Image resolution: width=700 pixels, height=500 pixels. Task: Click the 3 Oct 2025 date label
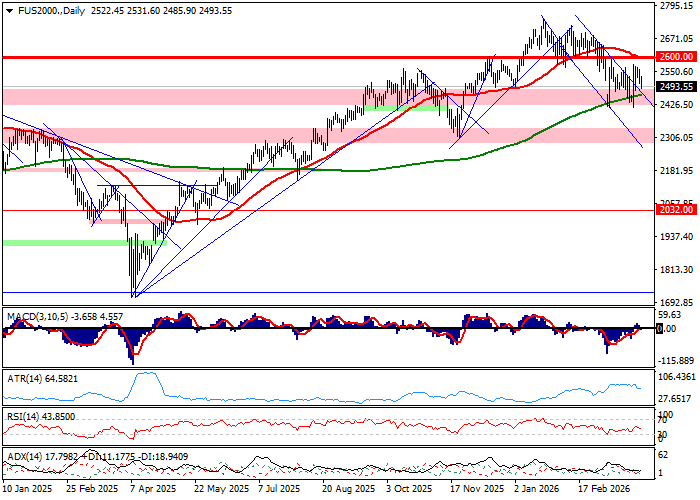[412, 492]
